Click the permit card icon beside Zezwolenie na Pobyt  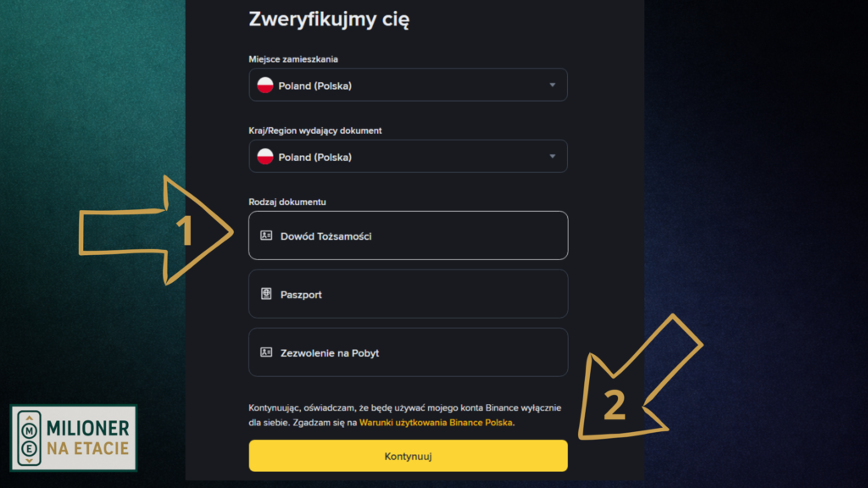tap(266, 352)
